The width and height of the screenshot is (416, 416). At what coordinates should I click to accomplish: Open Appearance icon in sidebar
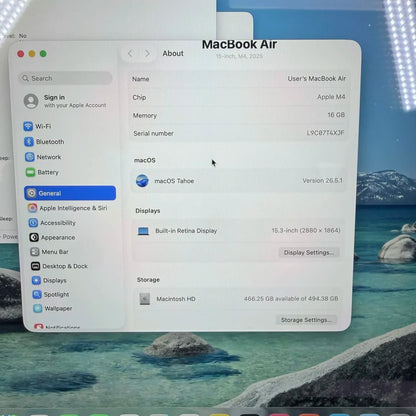[34, 237]
